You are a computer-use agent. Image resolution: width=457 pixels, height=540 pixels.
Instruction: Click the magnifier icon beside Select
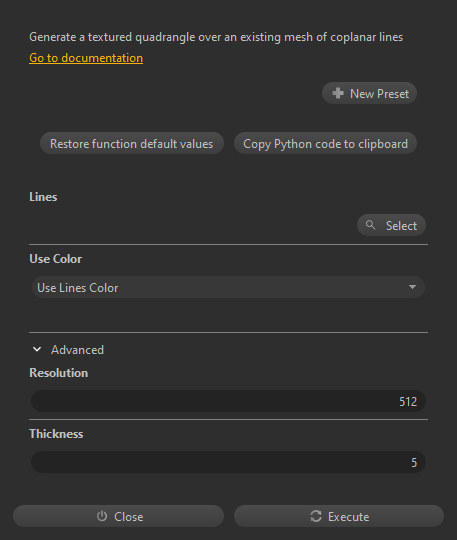[371, 225]
